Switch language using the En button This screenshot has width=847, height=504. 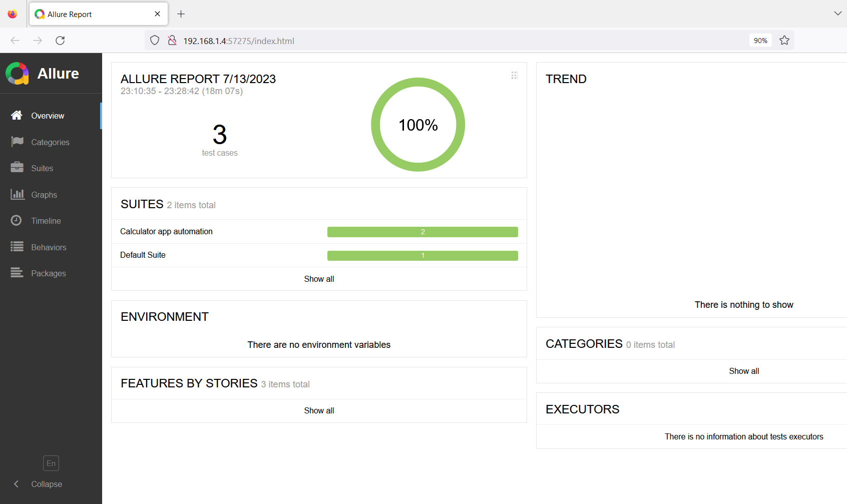pyautogui.click(x=51, y=463)
